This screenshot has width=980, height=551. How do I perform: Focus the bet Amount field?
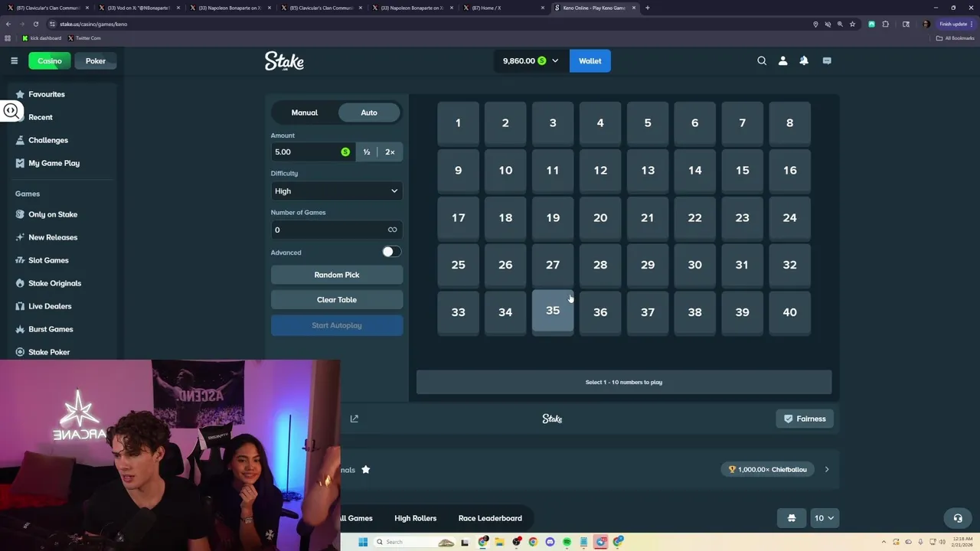[312, 152]
